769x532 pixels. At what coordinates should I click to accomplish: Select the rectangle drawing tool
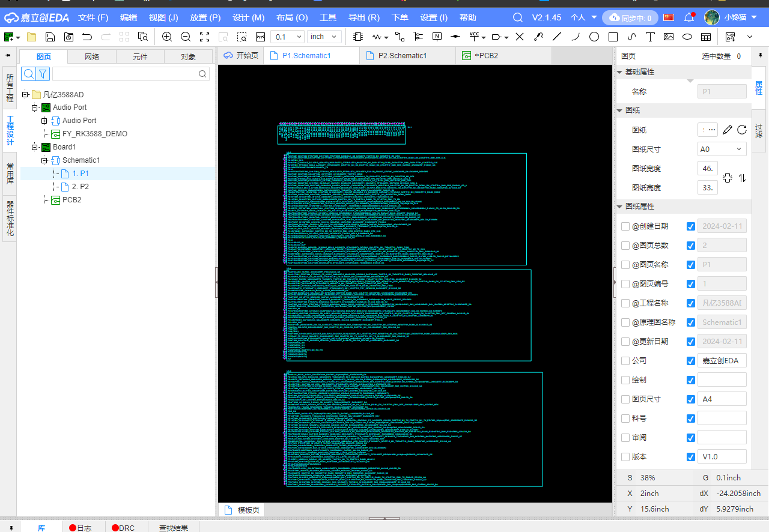click(613, 37)
